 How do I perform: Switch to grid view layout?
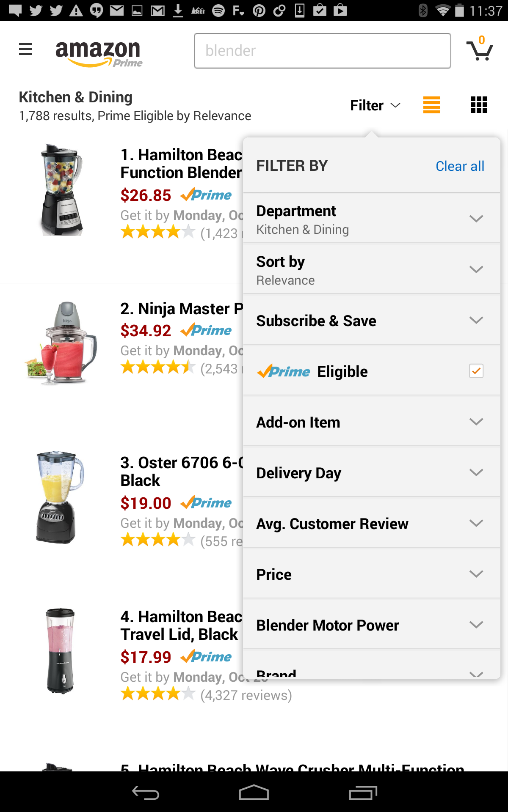click(479, 105)
